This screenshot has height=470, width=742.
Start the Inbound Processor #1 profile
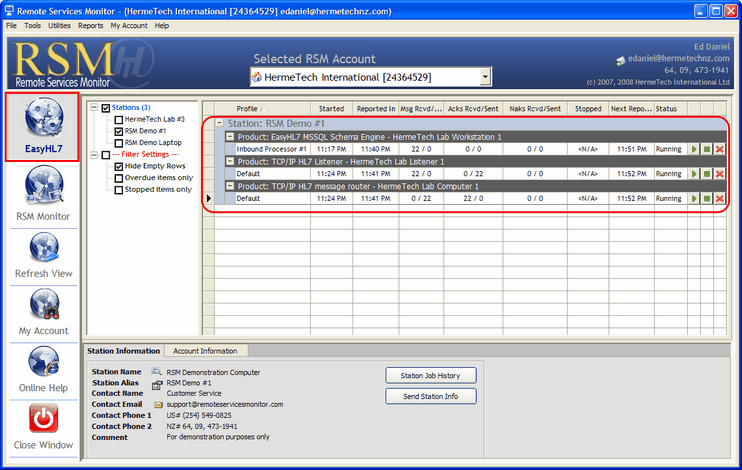(x=694, y=149)
